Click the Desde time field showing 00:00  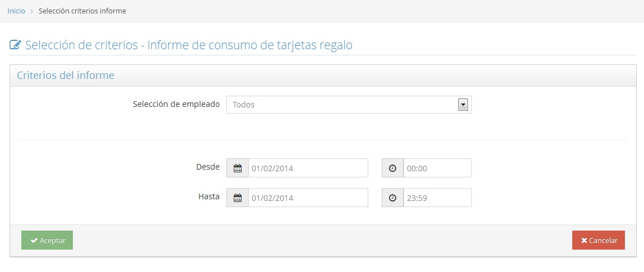[x=437, y=168]
